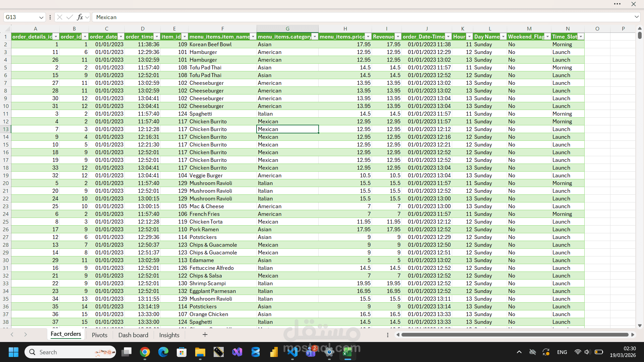Open filter dropdown for menu_items.price column
The height and width of the screenshot is (362, 644).
tap(368, 37)
